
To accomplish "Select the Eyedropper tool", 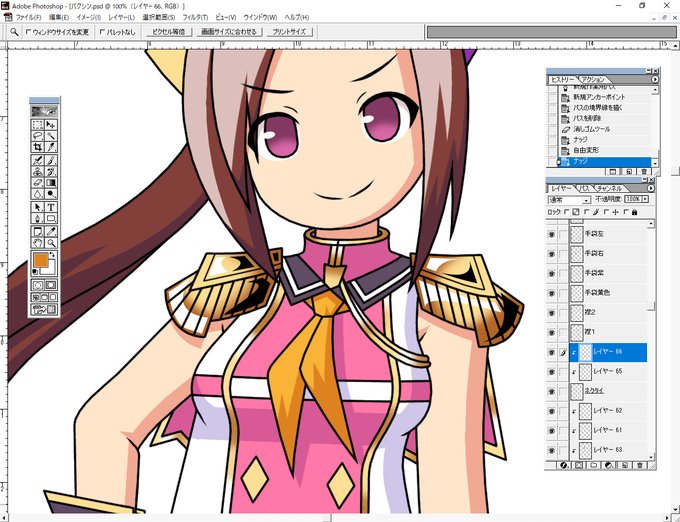I will [51, 232].
